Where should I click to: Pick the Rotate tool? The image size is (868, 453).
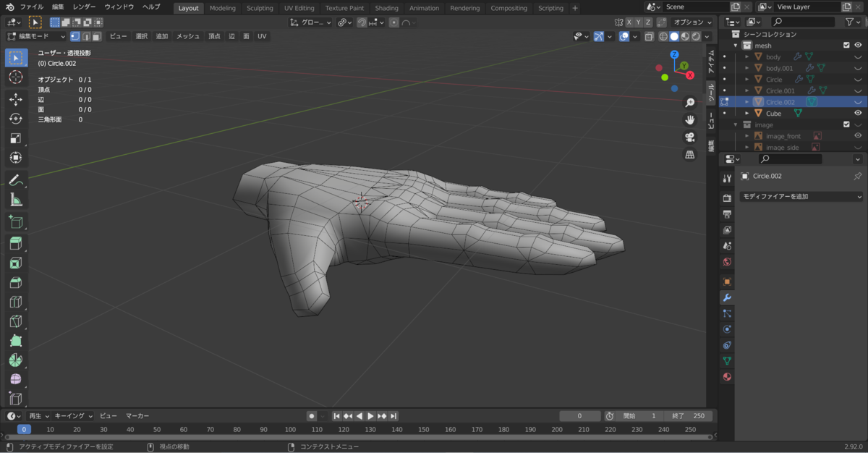(16, 119)
